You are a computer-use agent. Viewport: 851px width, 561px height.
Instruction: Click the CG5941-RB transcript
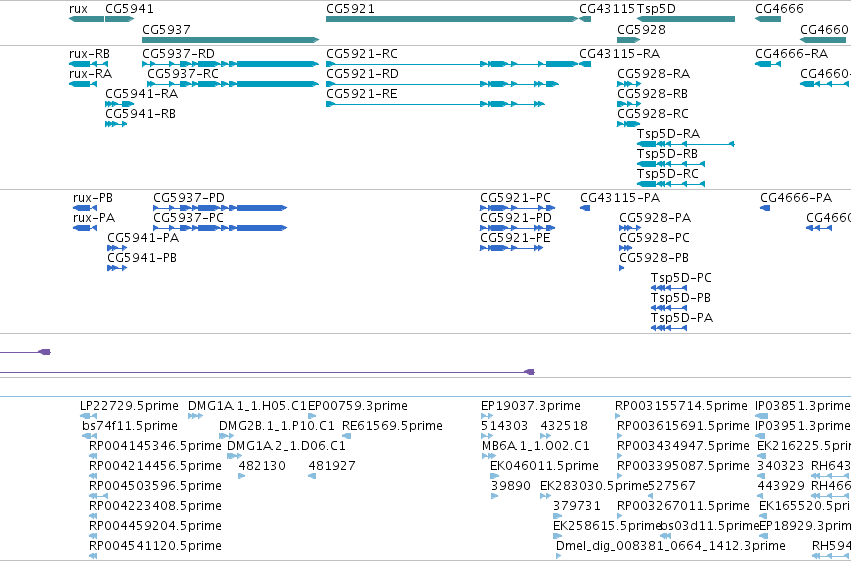click(x=116, y=124)
